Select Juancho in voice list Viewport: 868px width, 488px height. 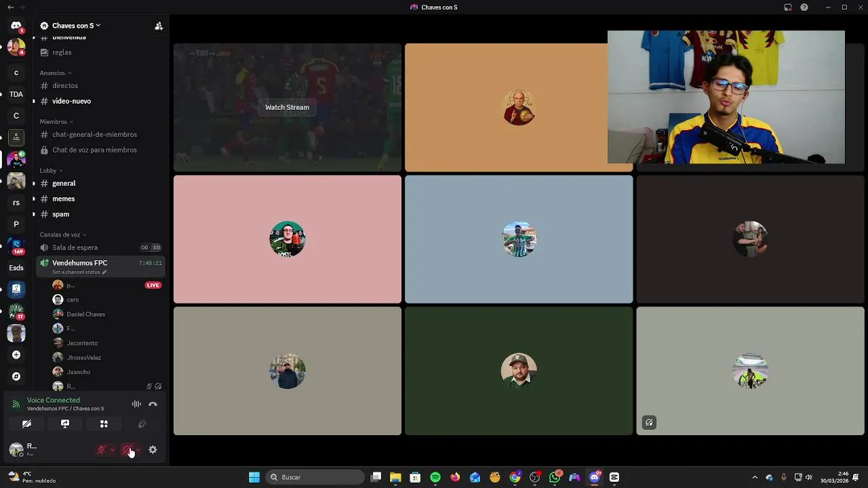[107, 371]
